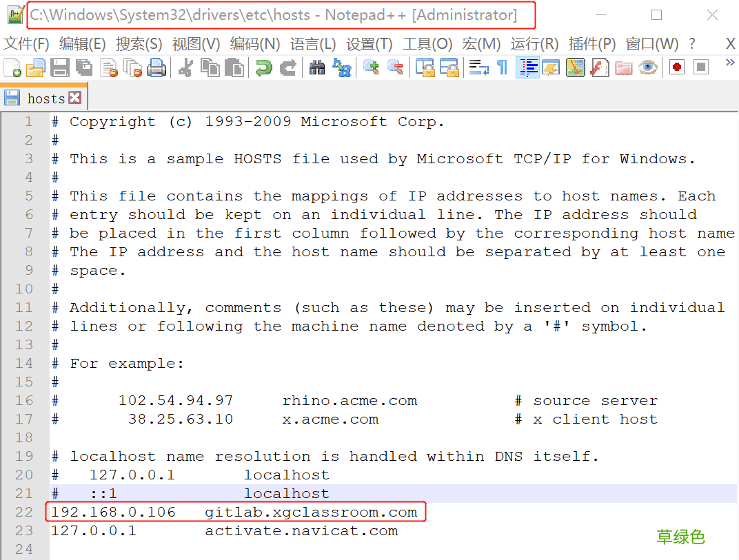Toggle Show All Characters pilcrow icon

pyautogui.click(x=503, y=68)
